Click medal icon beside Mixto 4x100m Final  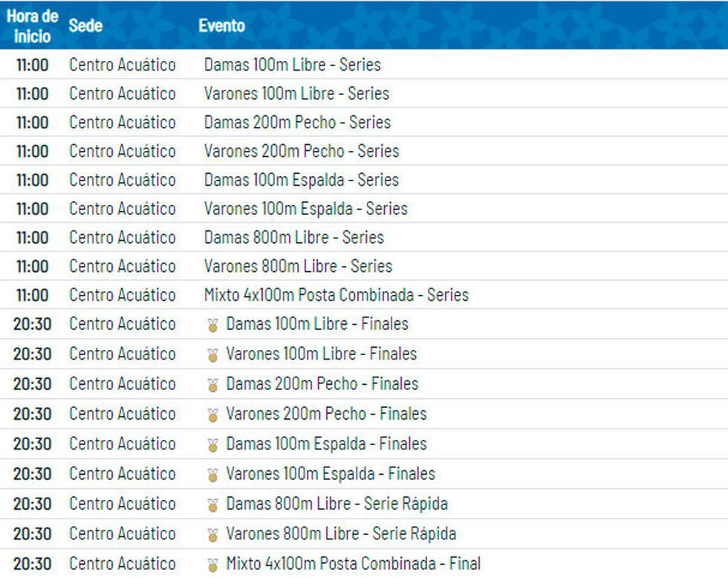pyautogui.click(x=213, y=565)
